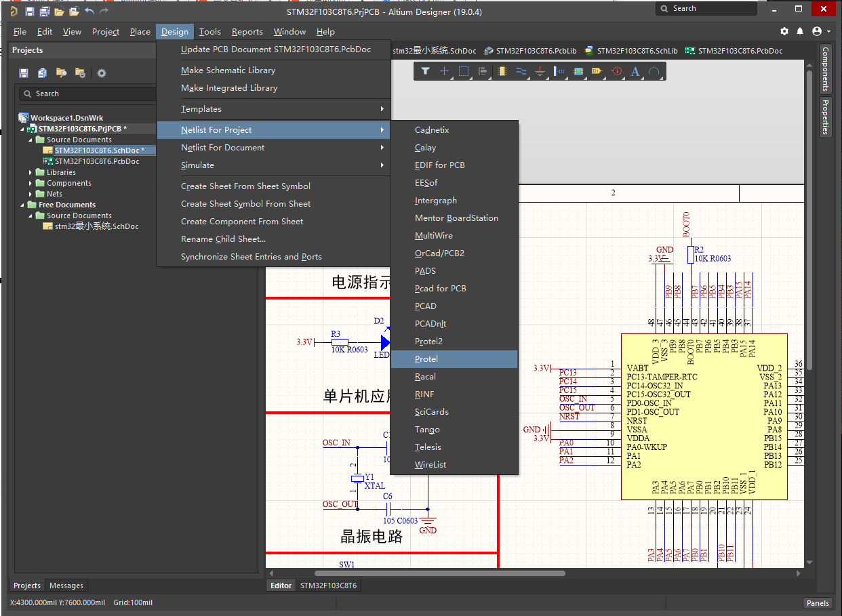Open the Simulate submenu
The image size is (842, 616).
tap(274, 165)
